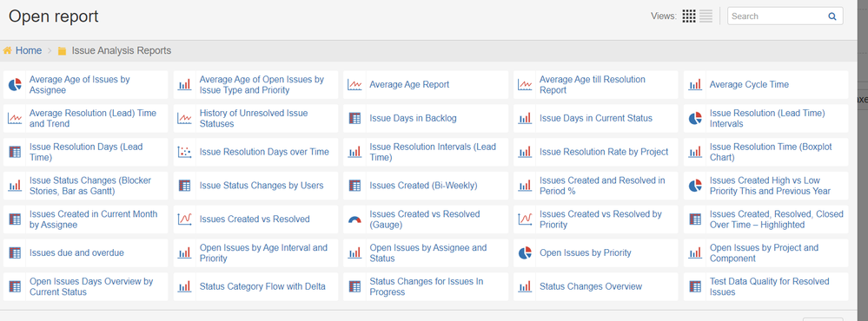The width and height of the screenshot is (868, 321).
Task: Click the Home house icon in breadcrumb
Action: [x=8, y=50]
